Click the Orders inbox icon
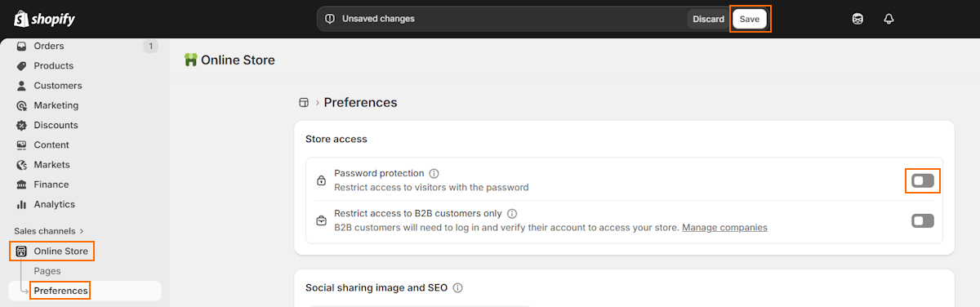Image resolution: width=980 pixels, height=307 pixels. [21, 46]
